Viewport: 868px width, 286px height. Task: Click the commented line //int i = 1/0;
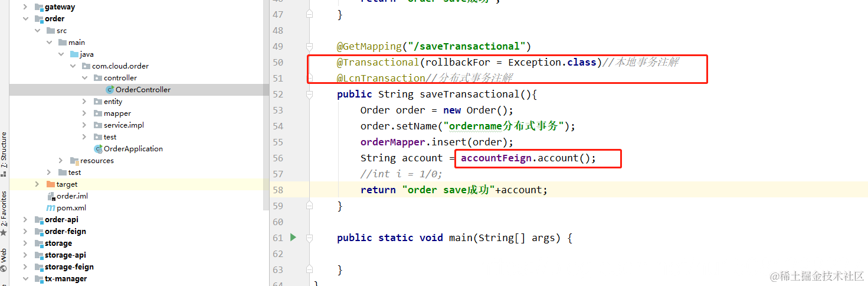pyautogui.click(x=401, y=174)
